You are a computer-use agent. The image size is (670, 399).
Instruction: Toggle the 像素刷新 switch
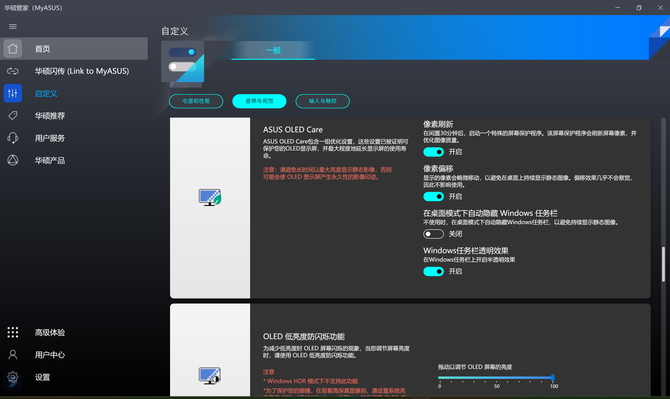433,152
